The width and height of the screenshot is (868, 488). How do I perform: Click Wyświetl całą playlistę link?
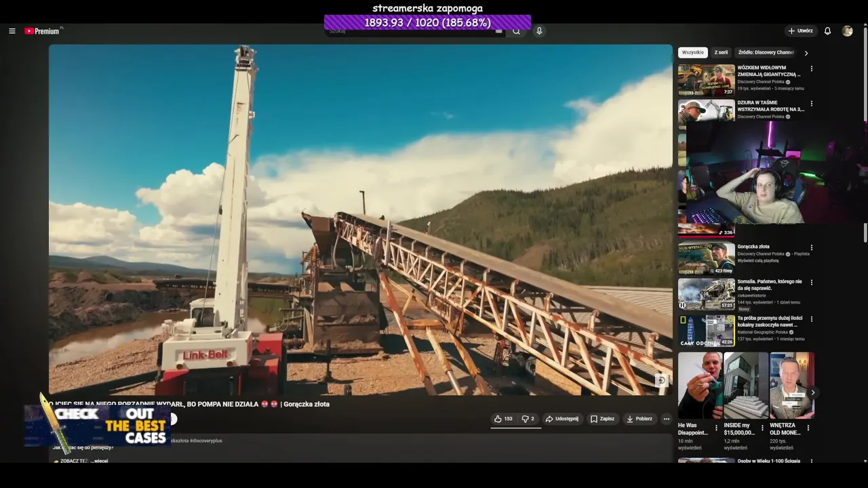(757, 260)
